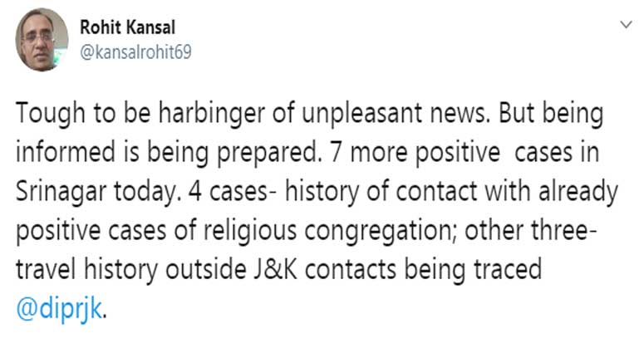Click the word 'Srinagar' in the tweet
The height and width of the screenshot is (348, 644).
(x=61, y=192)
